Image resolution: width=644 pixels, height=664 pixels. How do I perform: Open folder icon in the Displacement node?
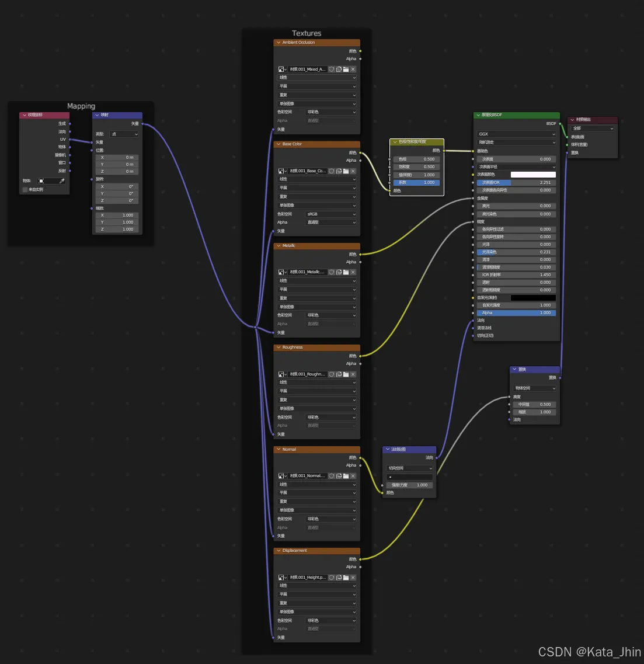[x=346, y=578]
